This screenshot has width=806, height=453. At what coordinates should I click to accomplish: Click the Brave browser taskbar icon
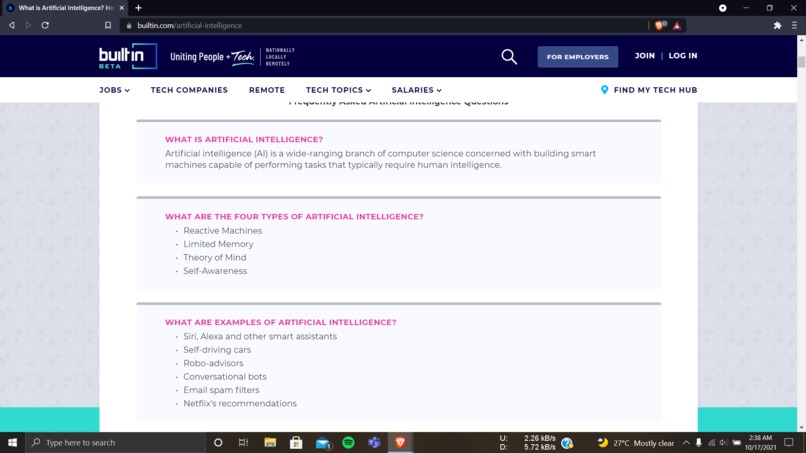(400, 442)
